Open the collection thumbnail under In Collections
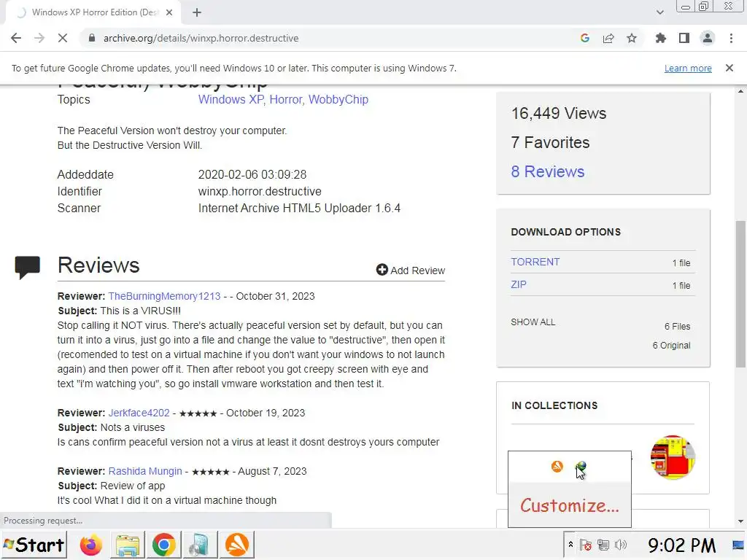747x560 pixels. (673, 457)
